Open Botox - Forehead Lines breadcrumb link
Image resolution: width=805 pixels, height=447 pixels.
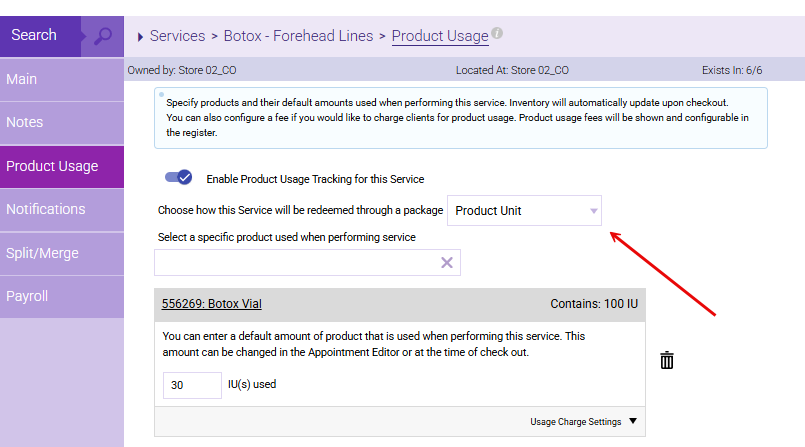click(297, 36)
